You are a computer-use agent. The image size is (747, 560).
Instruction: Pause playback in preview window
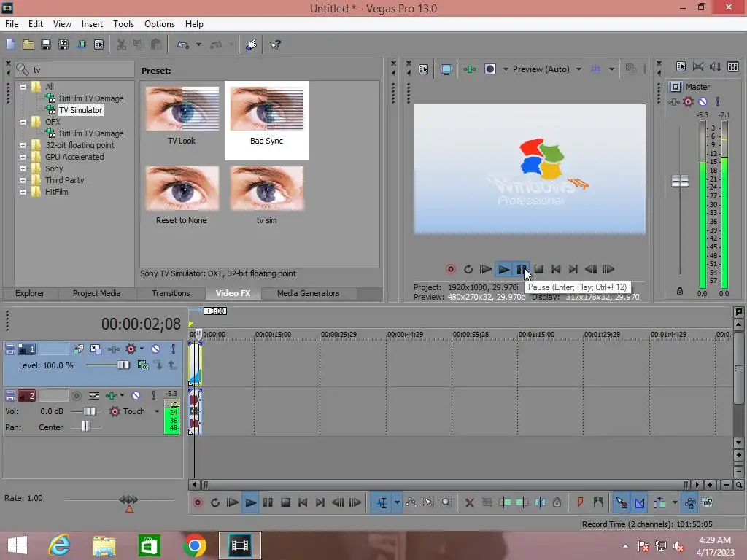521,270
